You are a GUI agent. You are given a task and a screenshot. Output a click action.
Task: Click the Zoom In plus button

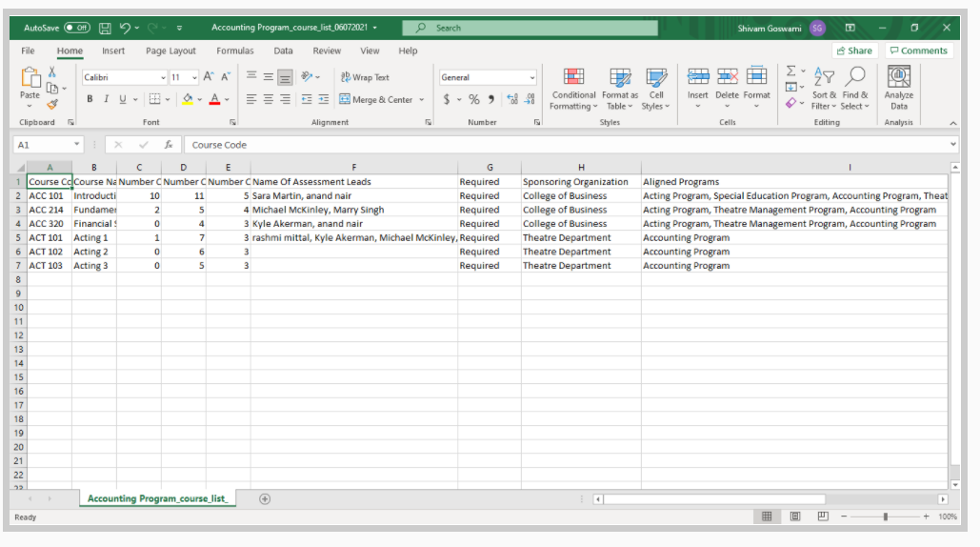[927, 517]
